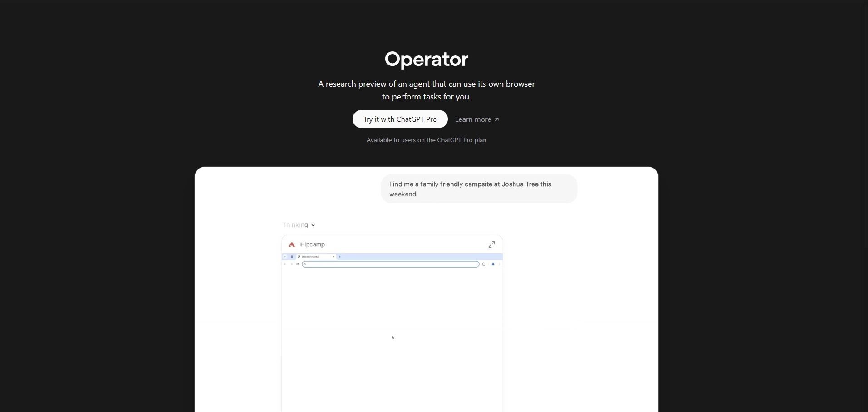
Task: Add a new tab with plus icon
Action: (x=340, y=257)
